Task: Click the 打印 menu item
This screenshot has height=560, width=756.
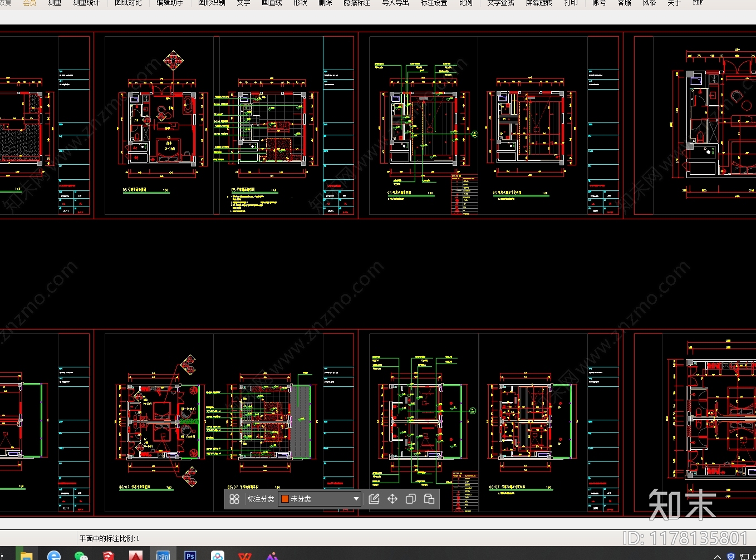Action: point(571,3)
